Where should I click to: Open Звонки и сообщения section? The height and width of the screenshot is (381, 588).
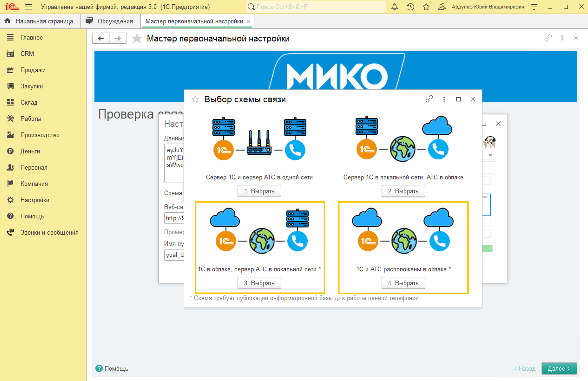coord(49,232)
